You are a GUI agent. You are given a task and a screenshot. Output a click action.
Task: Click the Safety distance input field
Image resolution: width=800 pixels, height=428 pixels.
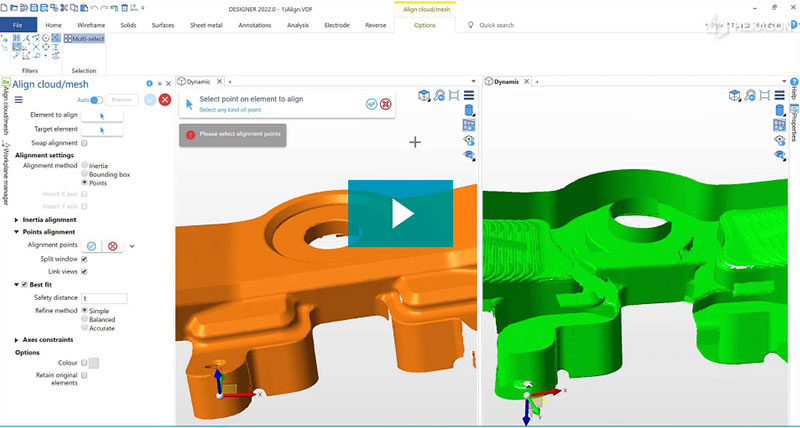point(104,298)
